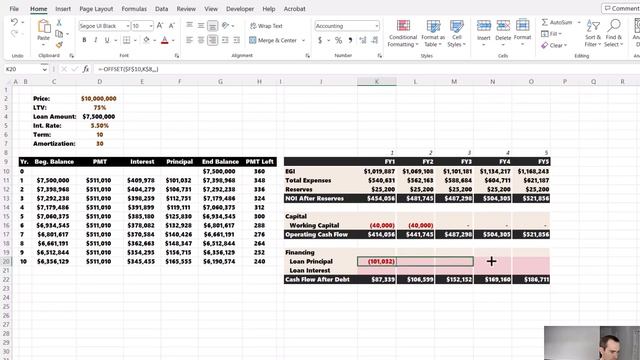Viewport: 640px width, 360px height.
Task: Set Bottom Align for cell
Action: (212, 26)
